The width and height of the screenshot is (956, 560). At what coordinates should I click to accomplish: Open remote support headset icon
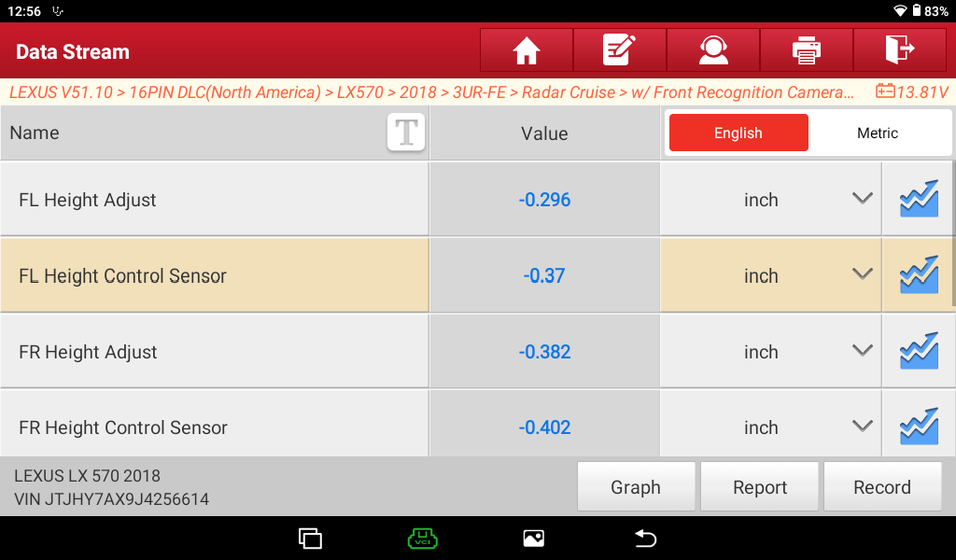(x=712, y=50)
